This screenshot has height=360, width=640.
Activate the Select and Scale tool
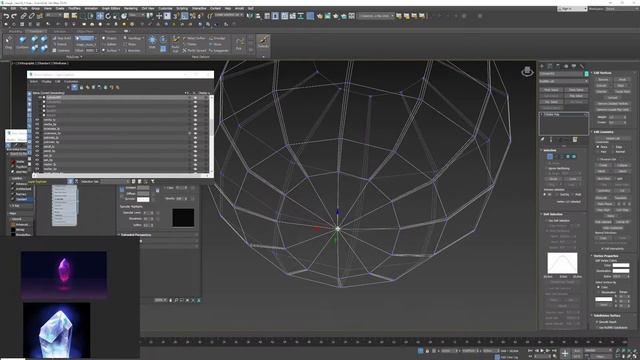point(116,16)
